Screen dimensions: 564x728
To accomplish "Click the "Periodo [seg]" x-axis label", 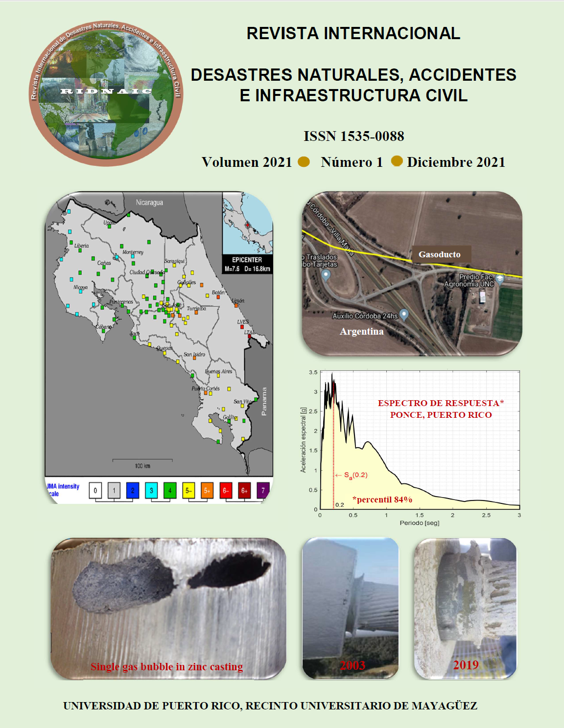I will point(420,523).
